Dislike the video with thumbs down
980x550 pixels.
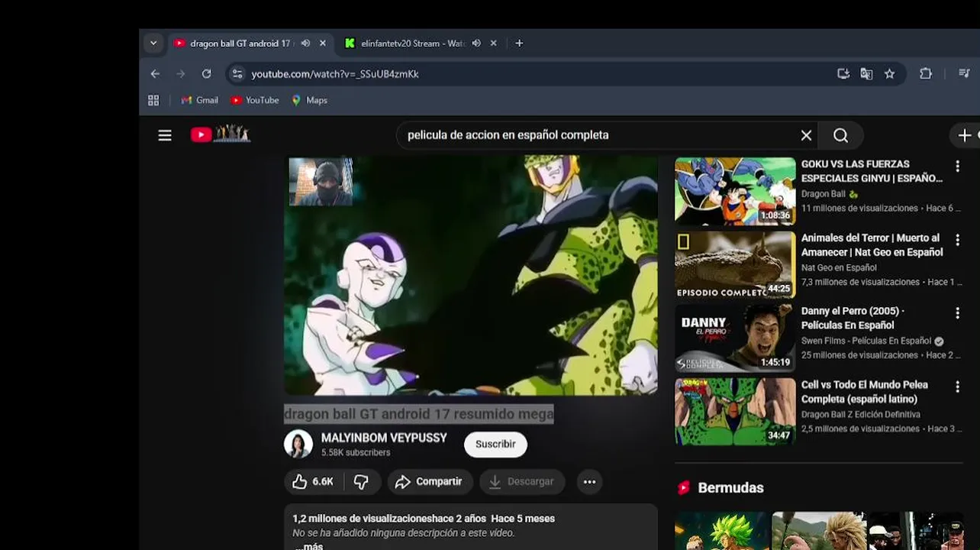click(x=362, y=481)
